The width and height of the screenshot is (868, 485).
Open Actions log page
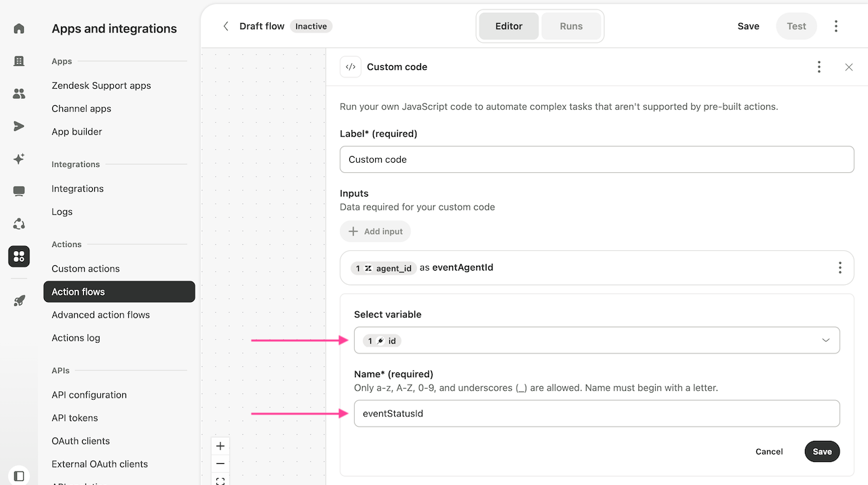click(75, 338)
